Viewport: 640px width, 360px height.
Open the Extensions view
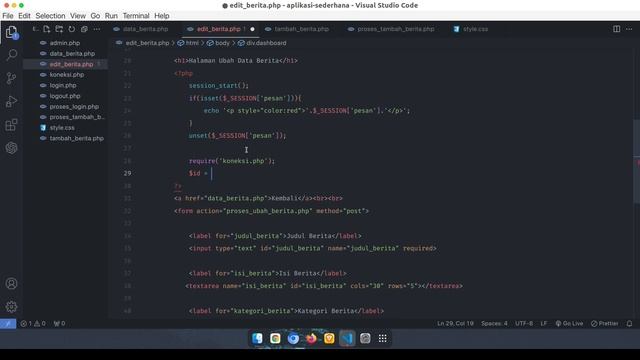point(11,124)
